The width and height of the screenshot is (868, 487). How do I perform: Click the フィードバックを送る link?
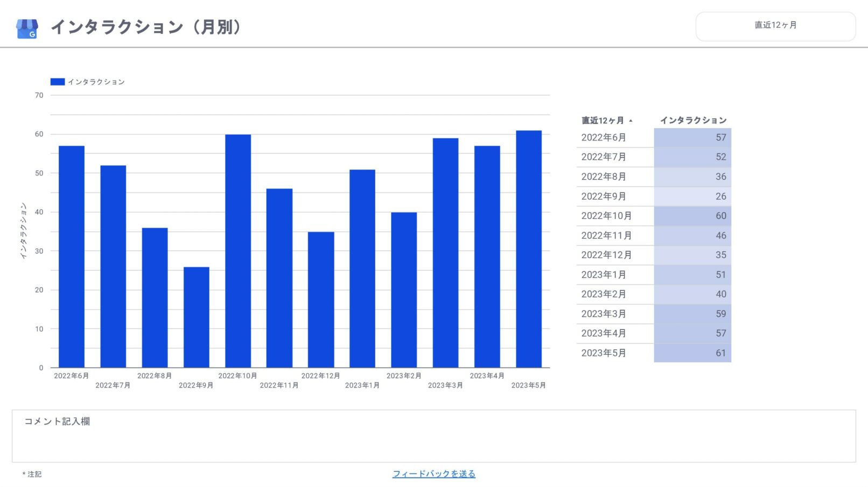point(433,474)
